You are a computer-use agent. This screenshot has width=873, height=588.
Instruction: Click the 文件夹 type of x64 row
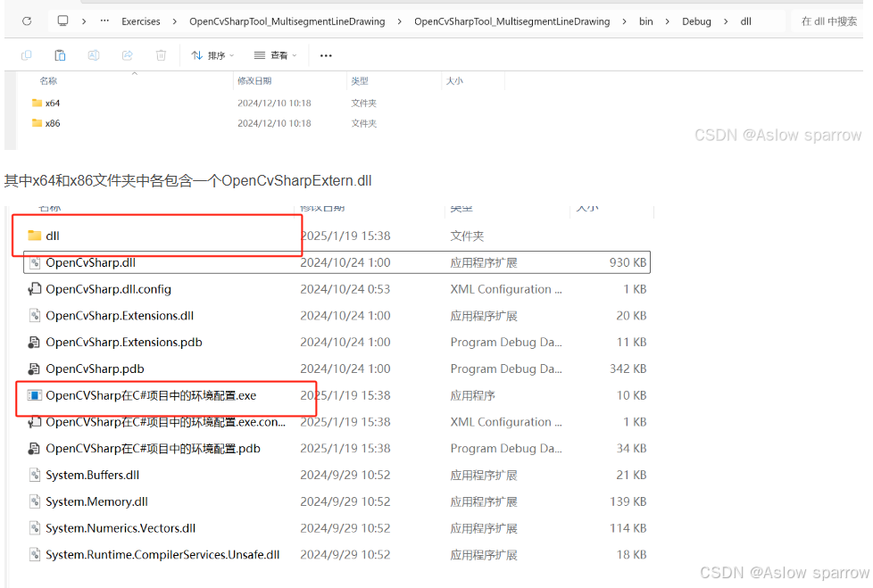click(x=364, y=103)
